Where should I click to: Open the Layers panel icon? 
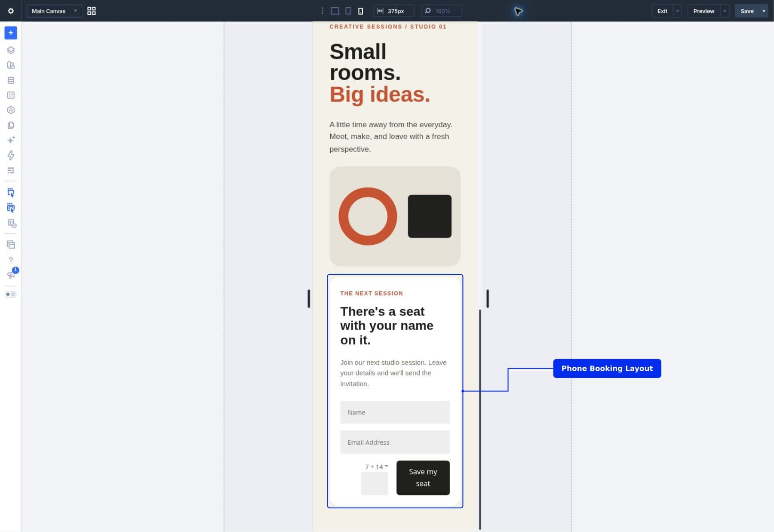click(x=11, y=50)
